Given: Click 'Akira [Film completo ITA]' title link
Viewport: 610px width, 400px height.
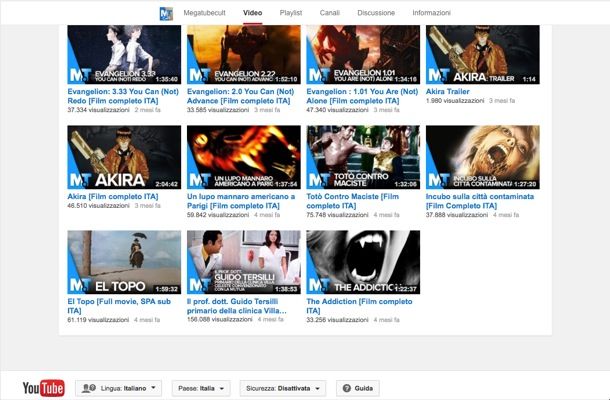Looking at the screenshot, I should (113, 196).
